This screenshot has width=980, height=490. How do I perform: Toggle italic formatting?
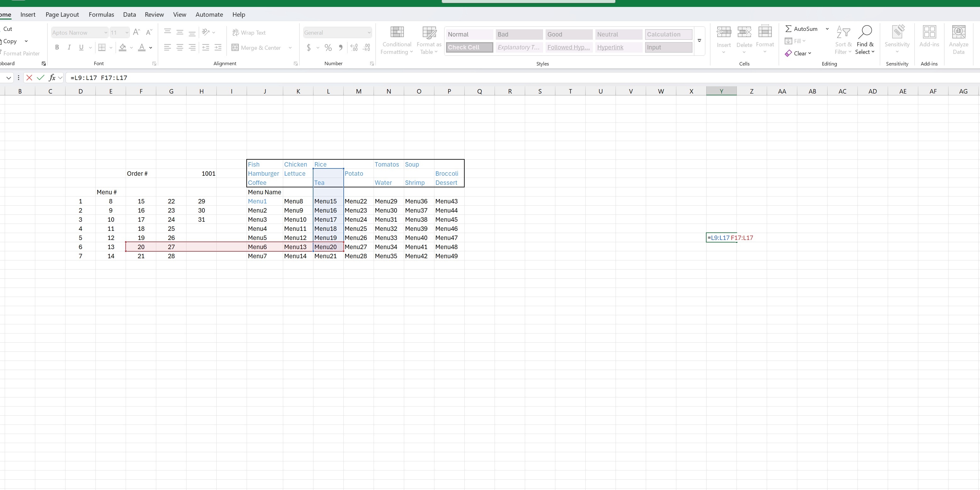tap(69, 47)
